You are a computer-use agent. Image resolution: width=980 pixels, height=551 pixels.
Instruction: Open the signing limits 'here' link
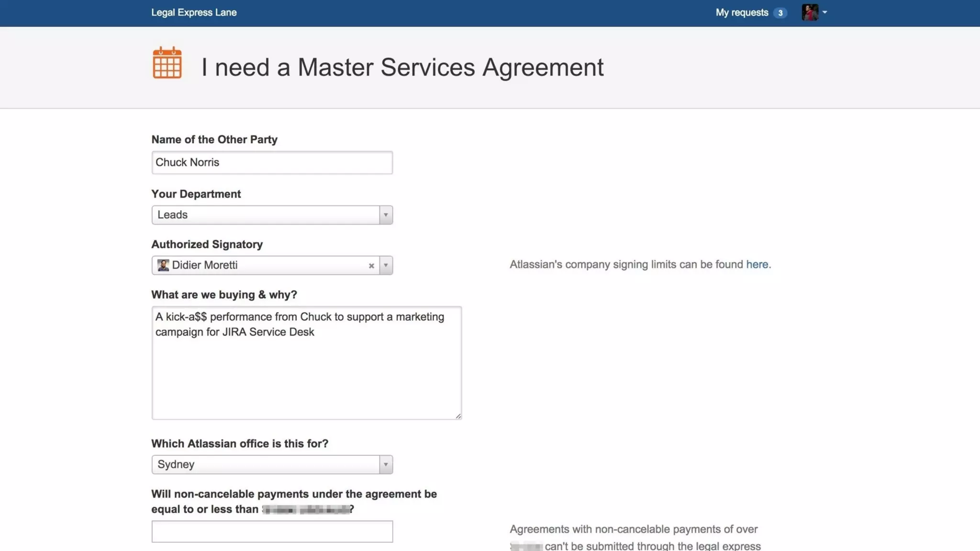757,264
